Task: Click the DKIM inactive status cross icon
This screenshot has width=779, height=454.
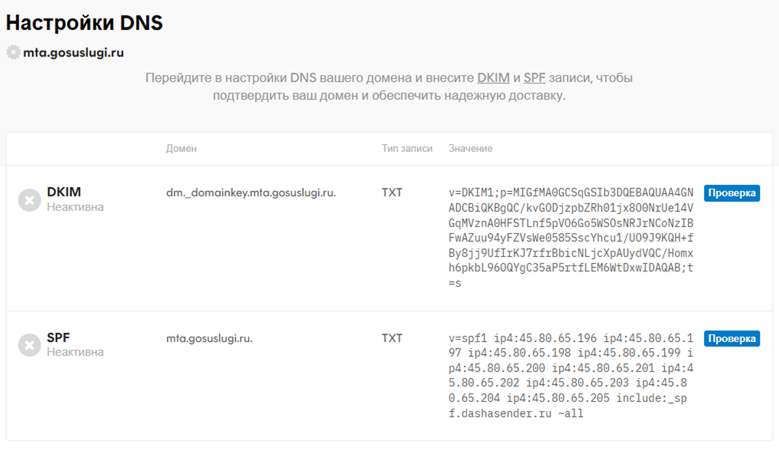Action: [x=30, y=199]
